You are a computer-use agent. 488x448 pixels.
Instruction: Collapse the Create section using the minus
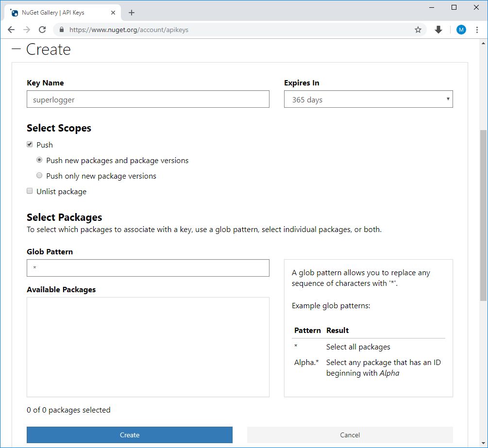point(17,49)
